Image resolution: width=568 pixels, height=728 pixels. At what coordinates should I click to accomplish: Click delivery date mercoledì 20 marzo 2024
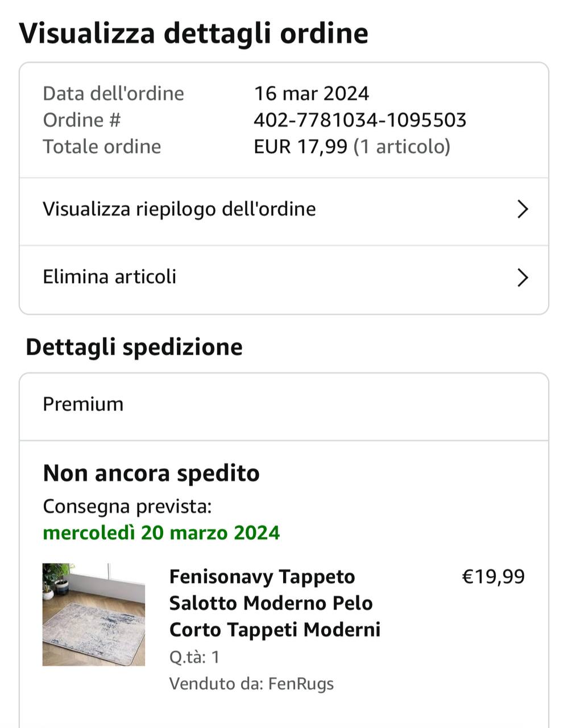(x=161, y=533)
